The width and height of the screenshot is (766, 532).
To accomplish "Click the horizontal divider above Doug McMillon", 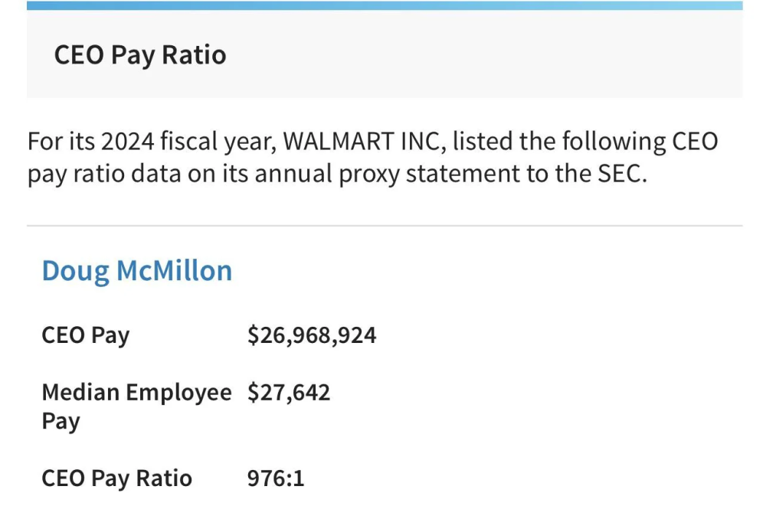I will click(x=385, y=226).
